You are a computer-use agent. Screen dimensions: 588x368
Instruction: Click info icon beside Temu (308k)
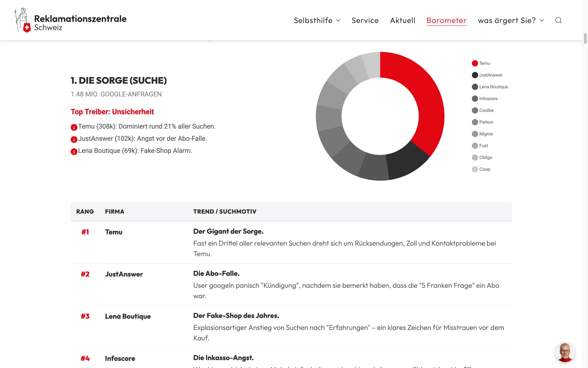point(74,127)
